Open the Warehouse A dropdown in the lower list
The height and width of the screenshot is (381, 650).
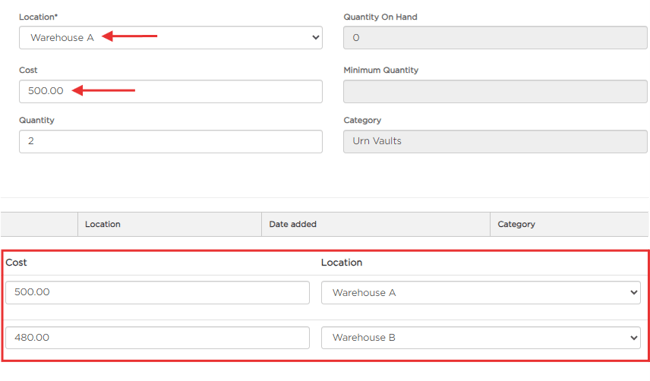(481, 293)
